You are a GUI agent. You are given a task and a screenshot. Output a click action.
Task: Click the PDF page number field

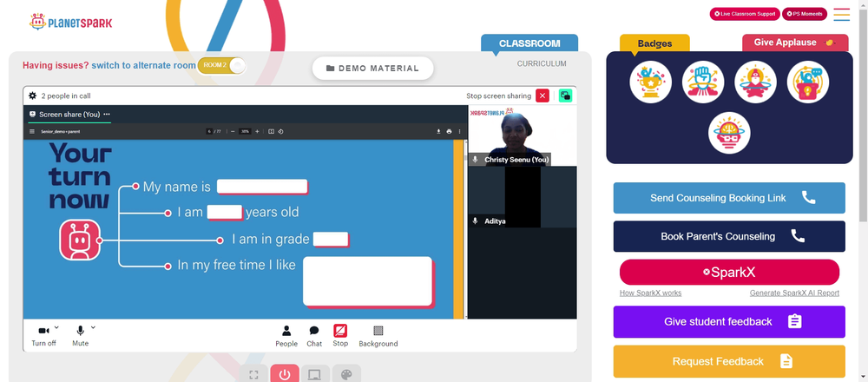[209, 132]
